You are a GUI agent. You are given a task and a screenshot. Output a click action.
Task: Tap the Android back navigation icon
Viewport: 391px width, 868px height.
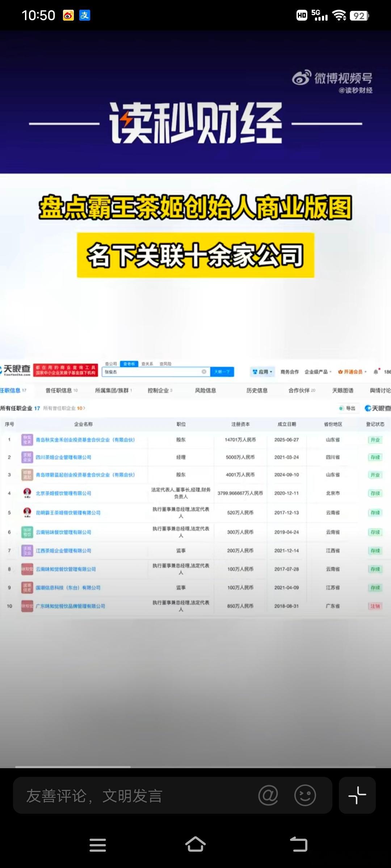[299, 844]
